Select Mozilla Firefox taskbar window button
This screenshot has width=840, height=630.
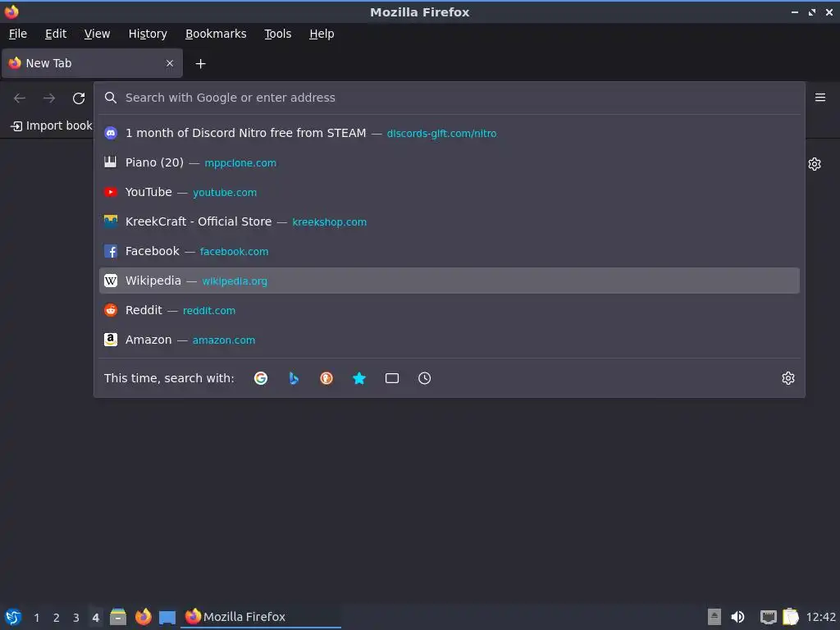[x=261, y=617]
